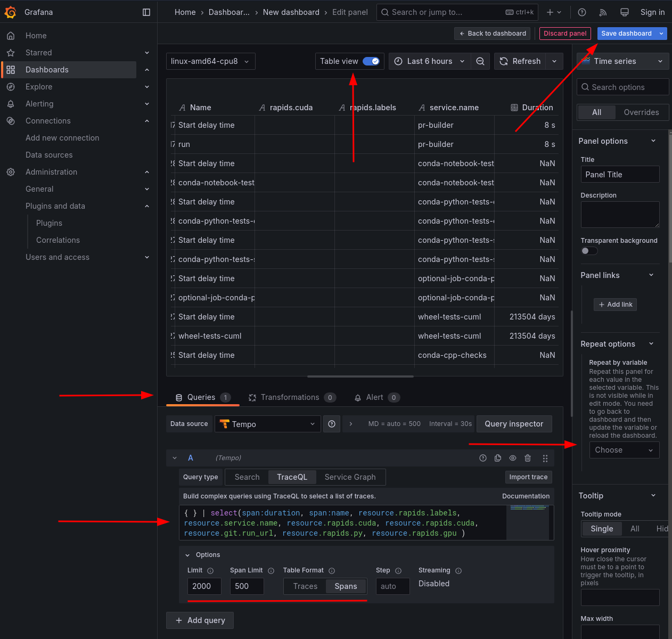This screenshot has width=672, height=639.
Task: Open the help question mark icon in top bar
Action: click(582, 12)
